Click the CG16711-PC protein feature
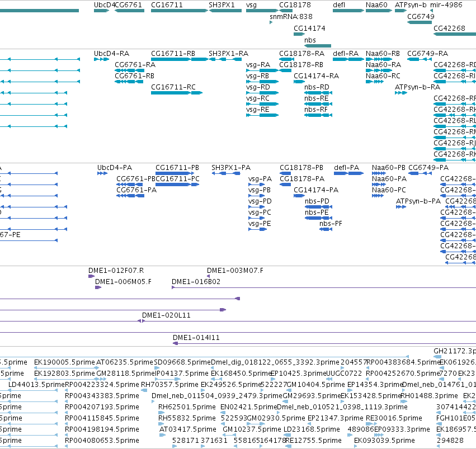This screenshot has height=449, width=476. 177,185
